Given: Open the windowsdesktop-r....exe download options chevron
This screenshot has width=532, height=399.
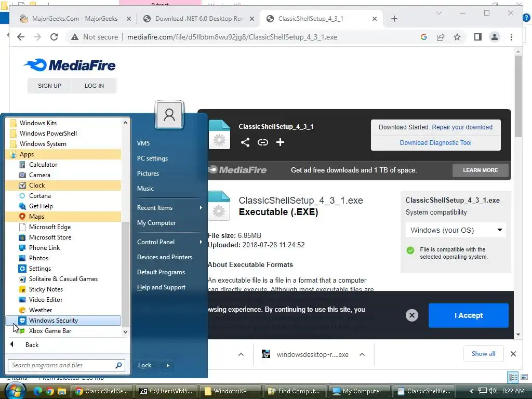Looking at the screenshot, I should (x=362, y=354).
